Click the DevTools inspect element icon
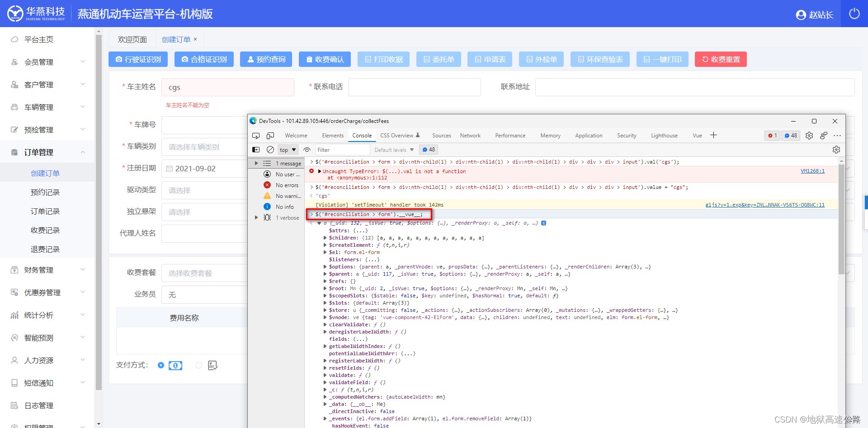868x428 pixels. pyautogui.click(x=256, y=136)
